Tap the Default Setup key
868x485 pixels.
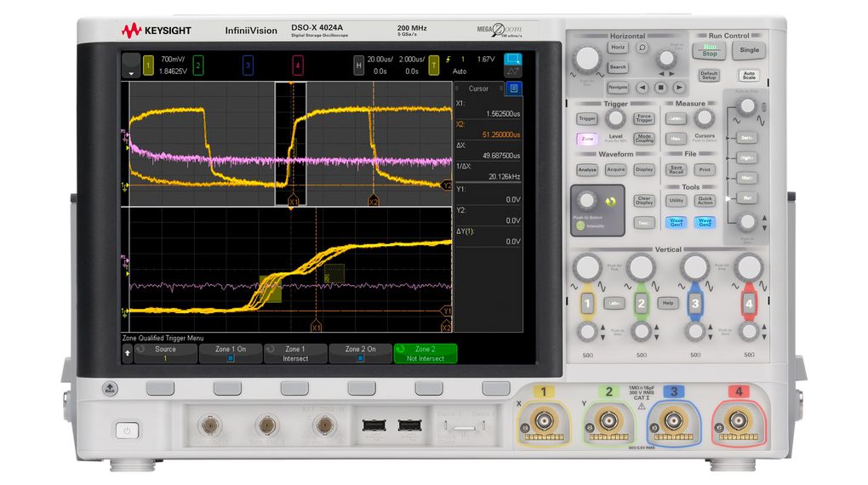pos(709,75)
